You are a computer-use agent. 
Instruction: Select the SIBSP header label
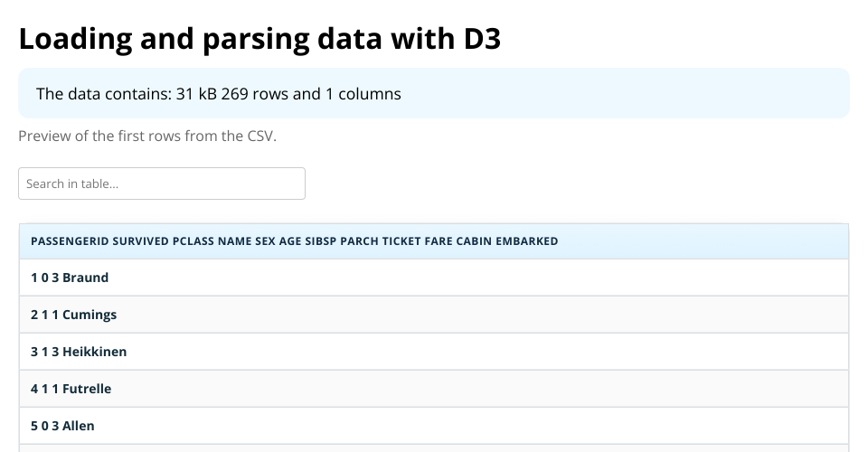[x=321, y=241]
